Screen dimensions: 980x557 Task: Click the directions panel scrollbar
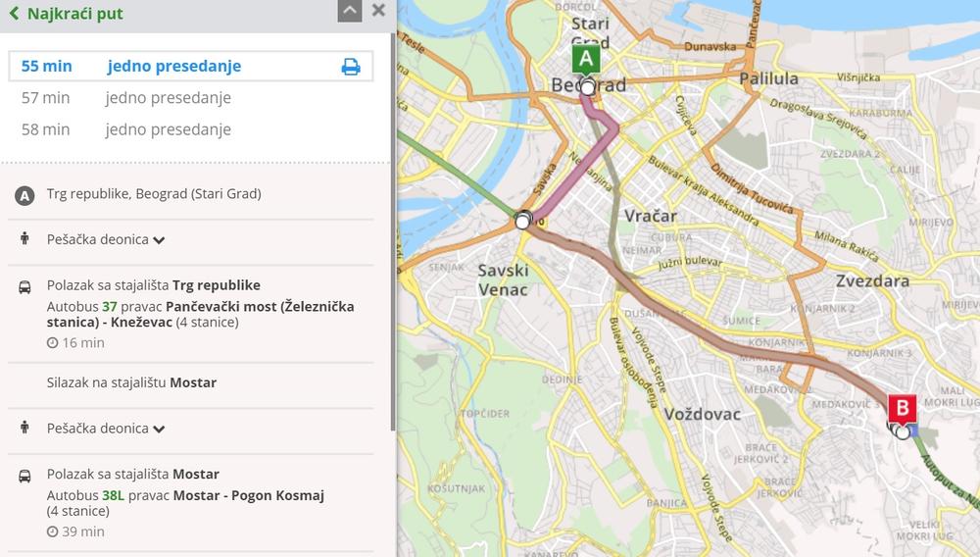point(393,231)
